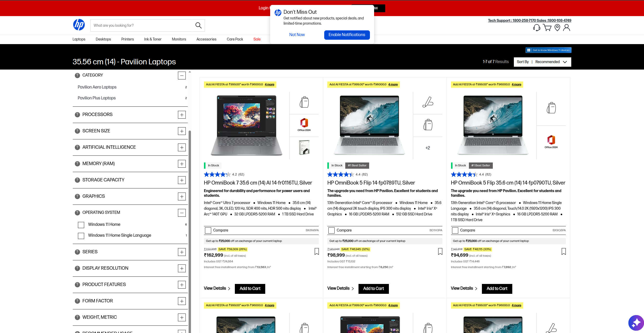
Task: Click the MEMORY (RAM) help question mark icon
Action: point(77,164)
